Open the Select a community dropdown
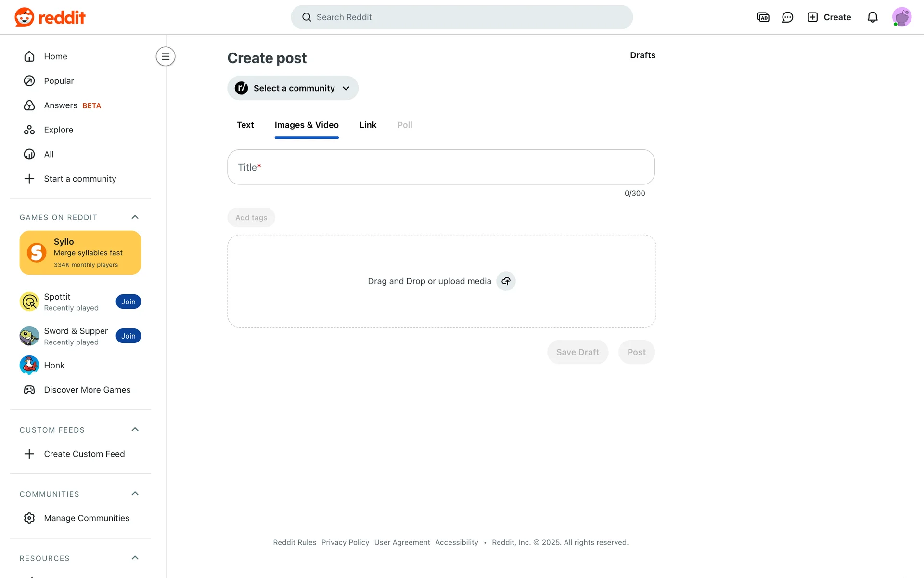This screenshot has width=924, height=578. (293, 88)
